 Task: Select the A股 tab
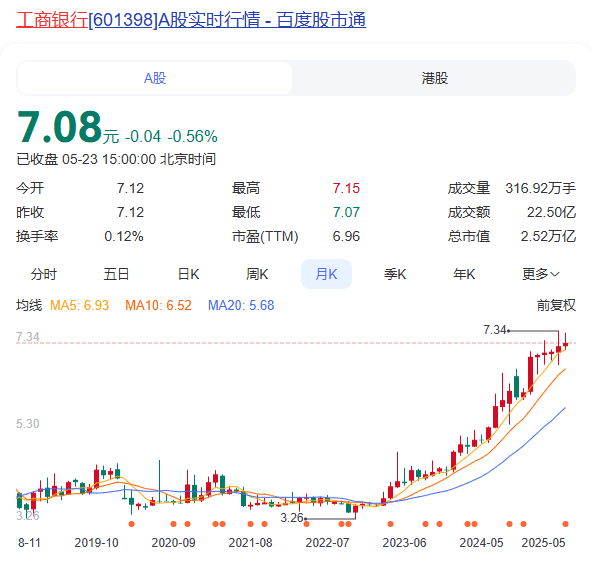click(x=155, y=78)
